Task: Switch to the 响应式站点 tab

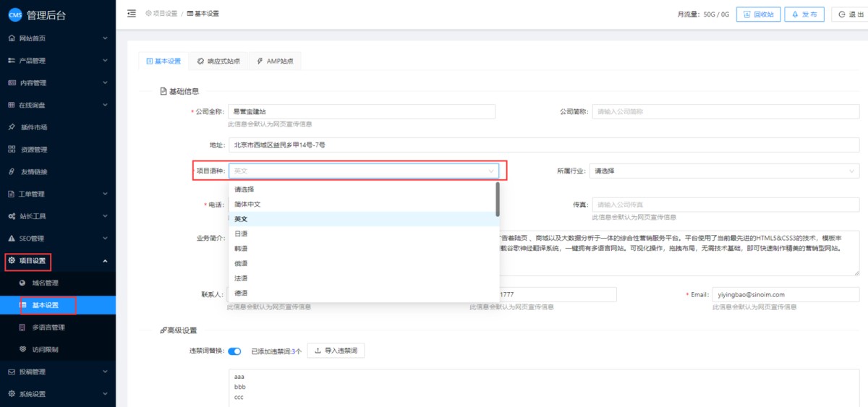Action: click(218, 61)
